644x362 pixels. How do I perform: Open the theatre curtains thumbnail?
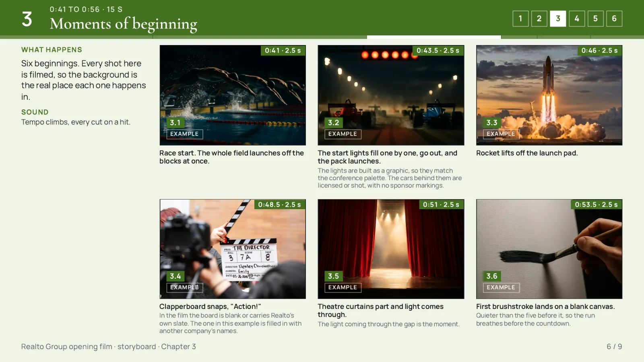(391, 249)
